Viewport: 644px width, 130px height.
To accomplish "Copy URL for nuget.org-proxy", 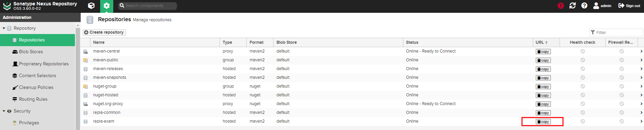I will [x=543, y=104].
